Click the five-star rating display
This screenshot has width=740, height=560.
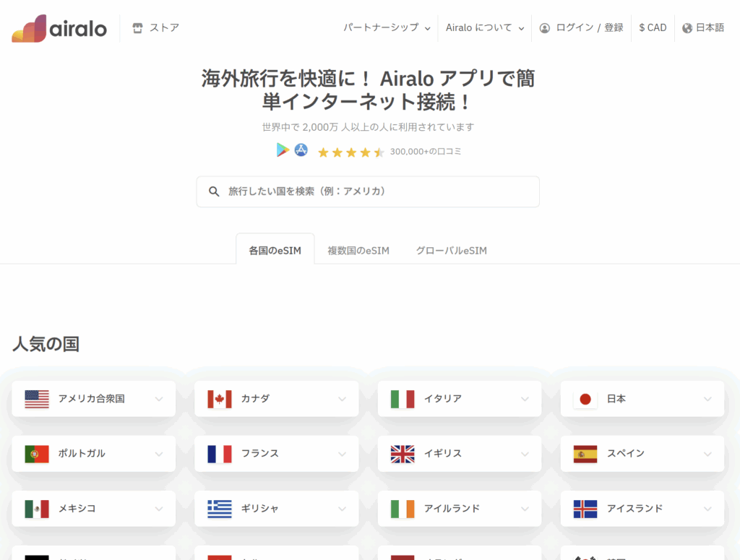350,152
